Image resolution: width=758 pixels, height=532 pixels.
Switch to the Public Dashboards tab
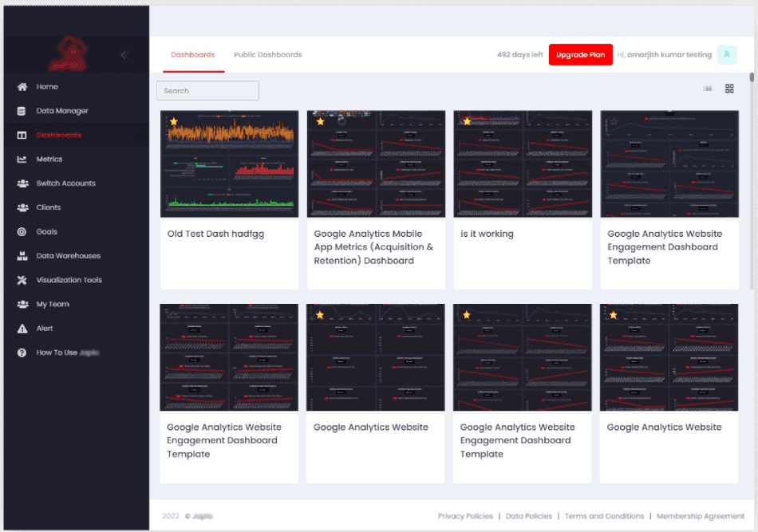[x=267, y=55]
